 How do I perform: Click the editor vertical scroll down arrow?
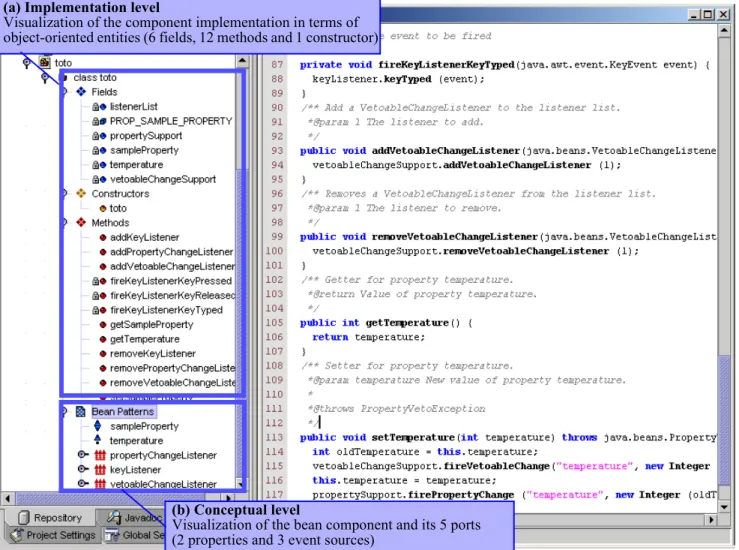point(724,507)
